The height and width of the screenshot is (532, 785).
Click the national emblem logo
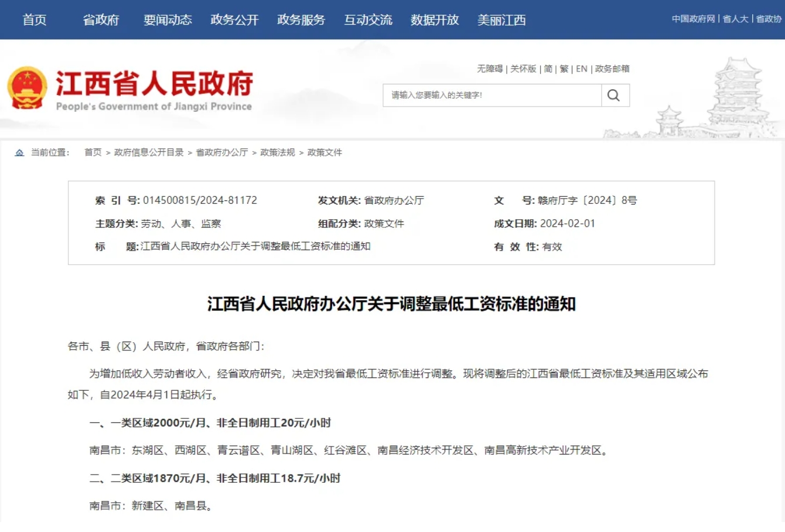[27, 88]
